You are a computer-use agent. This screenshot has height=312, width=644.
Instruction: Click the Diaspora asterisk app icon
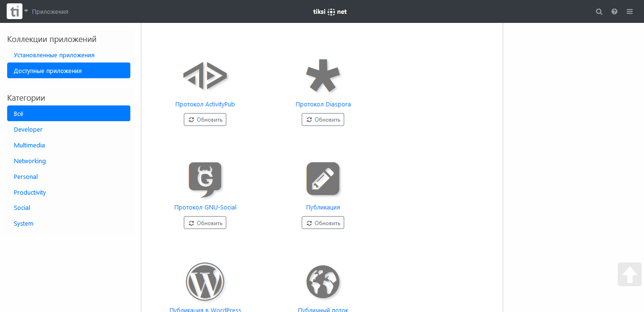(x=323, y=75)
